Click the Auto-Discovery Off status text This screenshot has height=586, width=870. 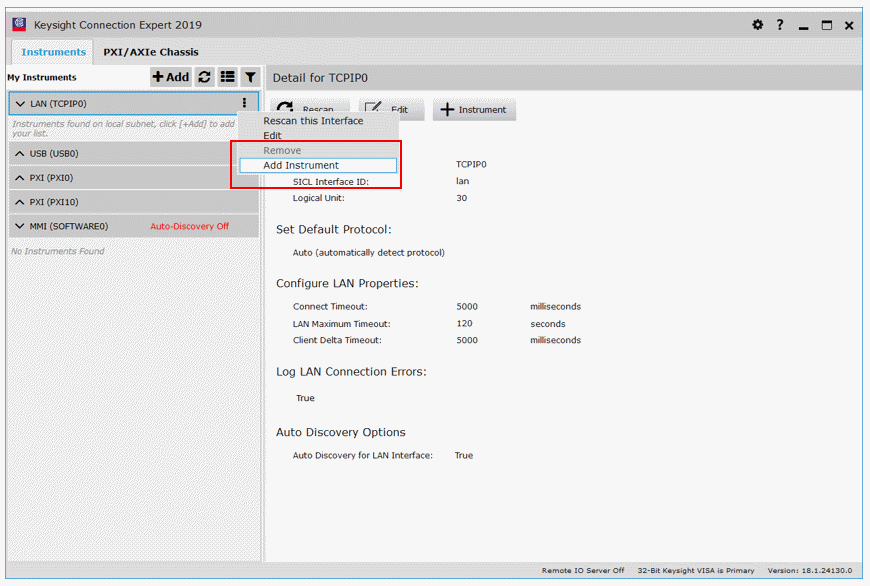coord(189,226)
